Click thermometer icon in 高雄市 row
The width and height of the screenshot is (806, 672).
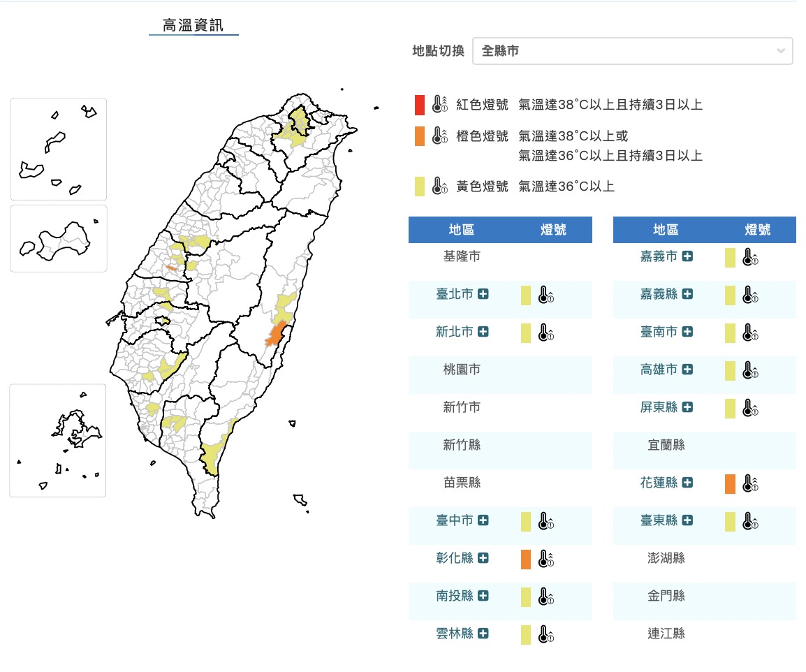[750, 370]
